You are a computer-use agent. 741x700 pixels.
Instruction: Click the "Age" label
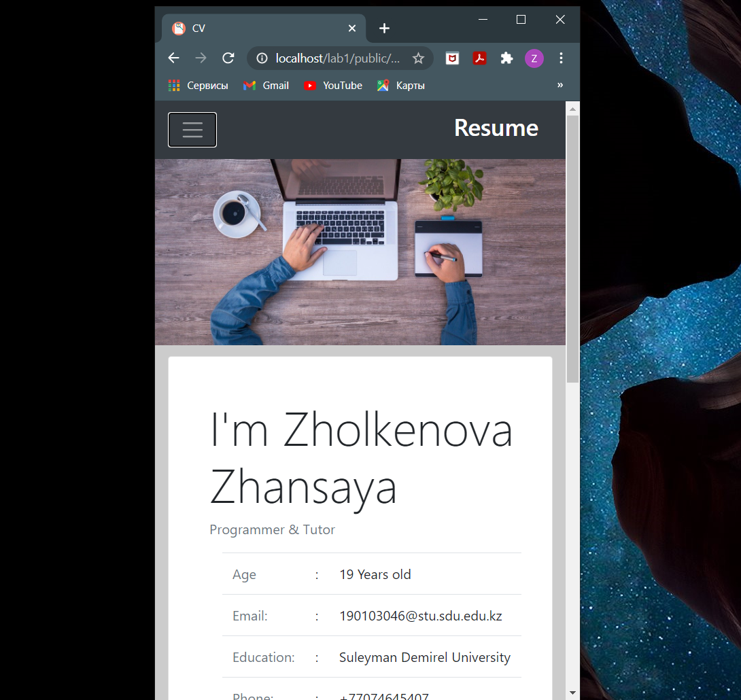coord(244,575)
